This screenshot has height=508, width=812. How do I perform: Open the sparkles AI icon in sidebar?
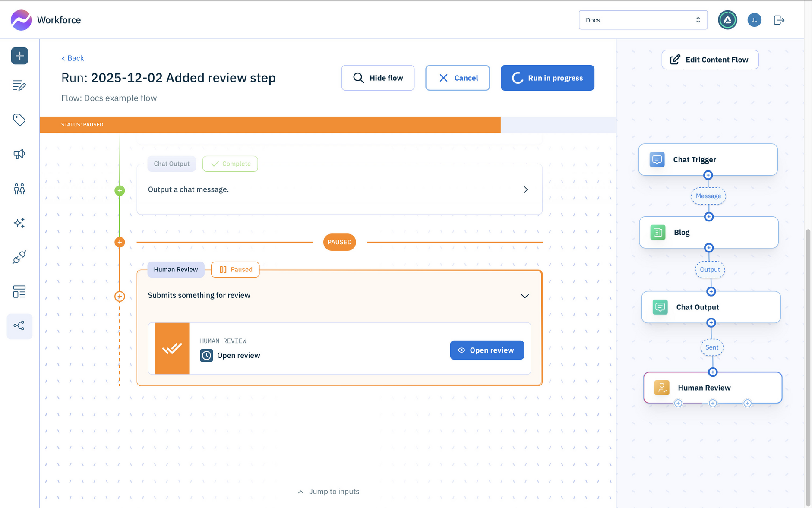pyautogui.click(x=19, y=223)
